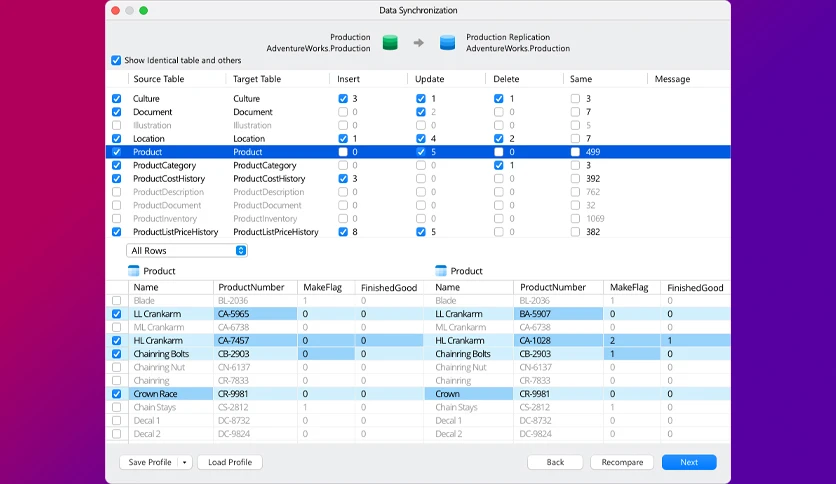Toggle the ProductCostHistory Insert checkbox
The image size is (836, 484).
[x=343, y=179]
